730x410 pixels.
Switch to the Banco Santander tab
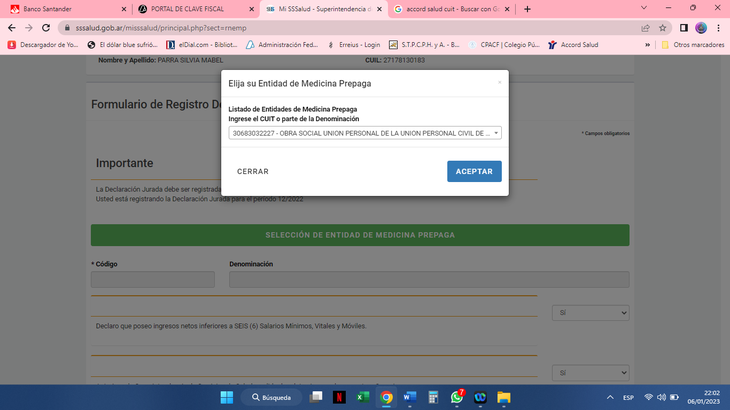point(60,8)
